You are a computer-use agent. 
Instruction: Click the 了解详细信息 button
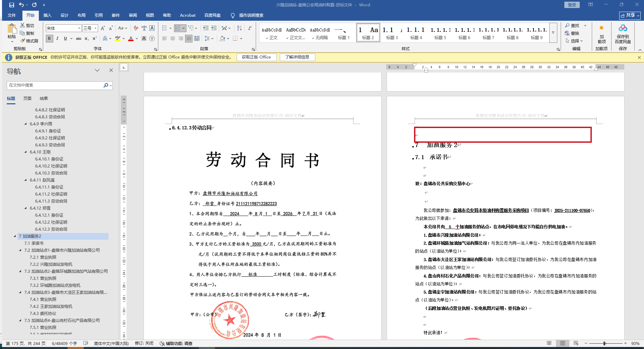pyautogui.click(x=297, y=57)
